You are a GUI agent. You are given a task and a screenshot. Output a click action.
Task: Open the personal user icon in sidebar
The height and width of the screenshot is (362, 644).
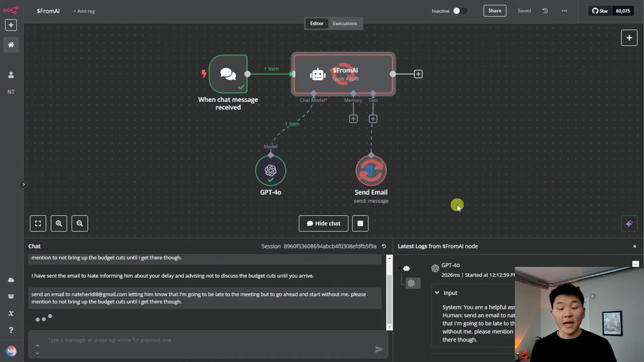(11, 75)
